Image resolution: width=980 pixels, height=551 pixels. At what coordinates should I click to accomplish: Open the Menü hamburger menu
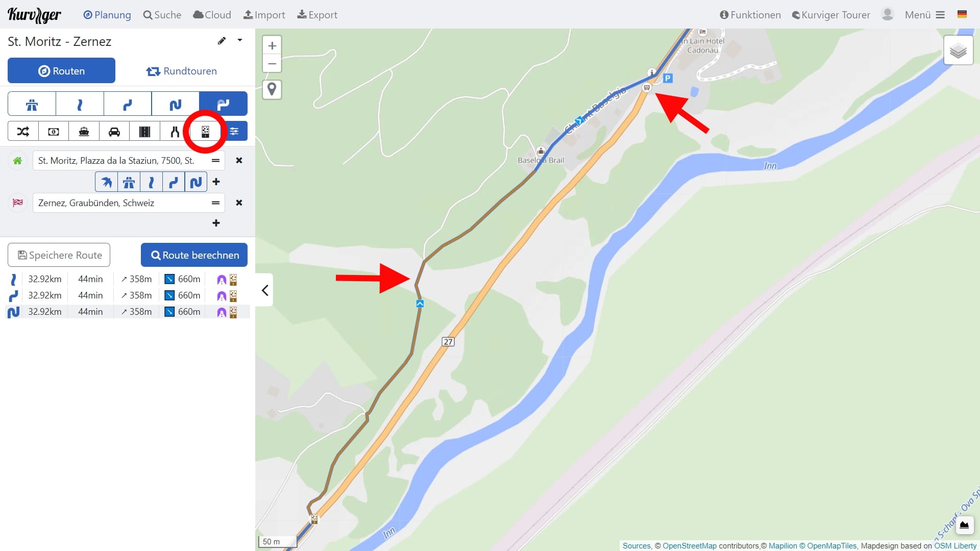pos(925,15)
